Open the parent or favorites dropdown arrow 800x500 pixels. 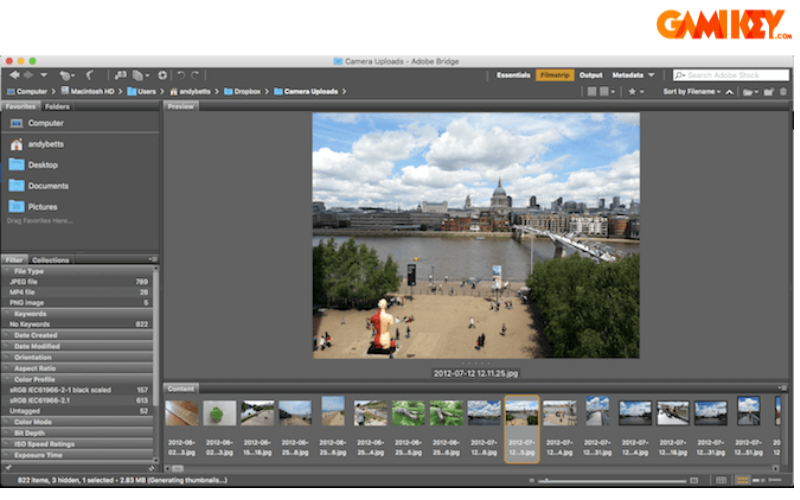tap(43, 75)
